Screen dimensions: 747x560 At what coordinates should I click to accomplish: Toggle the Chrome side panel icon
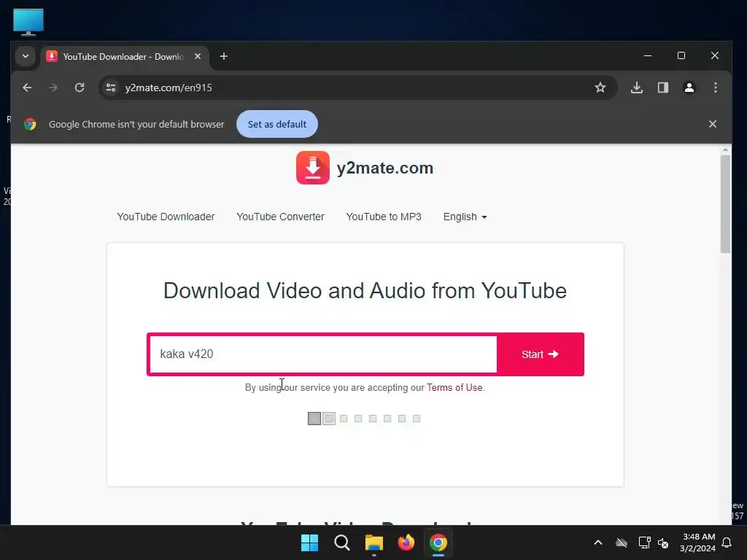pos(662,87)
